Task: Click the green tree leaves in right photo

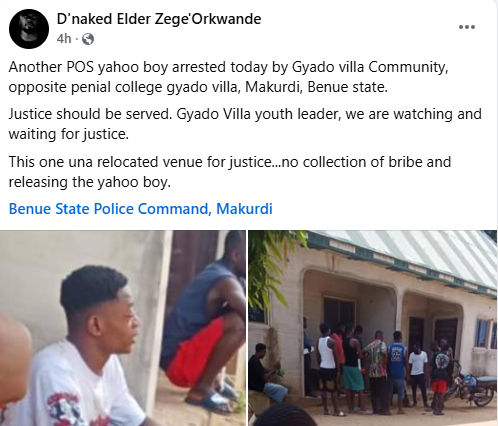Action: tap(270, 267)
